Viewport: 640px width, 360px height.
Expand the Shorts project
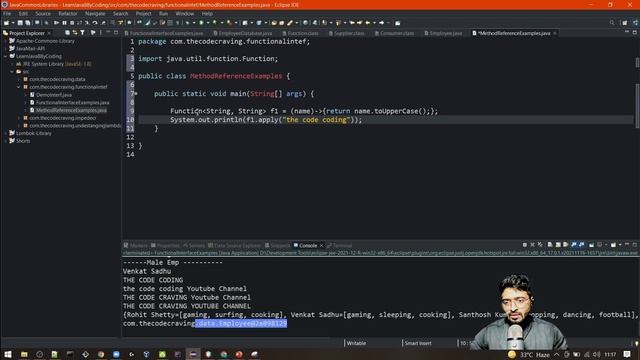coord(5,141)
